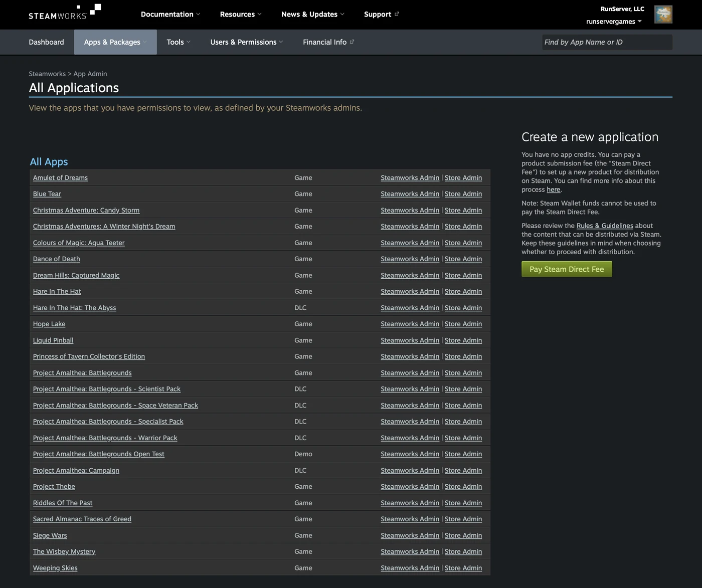Expand the runservergames account dropdown
The width and height of the screenshot is (702, 588).
coord(614,22)
